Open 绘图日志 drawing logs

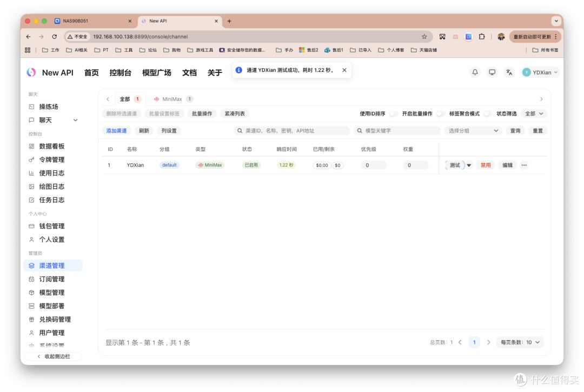(53, 187)
